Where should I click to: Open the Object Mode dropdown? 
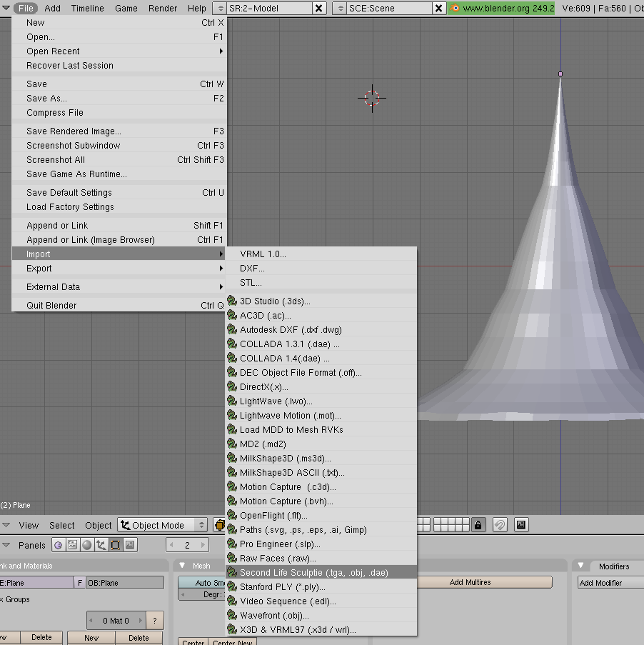[x=163, y=525]
